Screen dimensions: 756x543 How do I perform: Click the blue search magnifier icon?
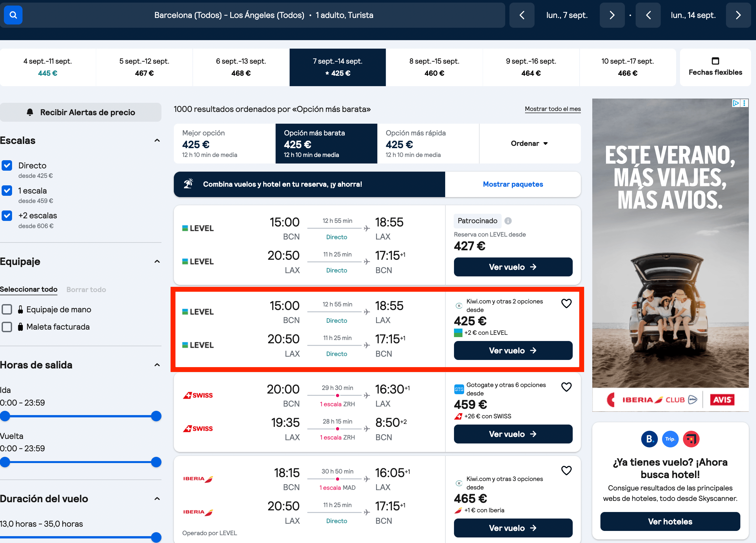(x=13, y=15)
